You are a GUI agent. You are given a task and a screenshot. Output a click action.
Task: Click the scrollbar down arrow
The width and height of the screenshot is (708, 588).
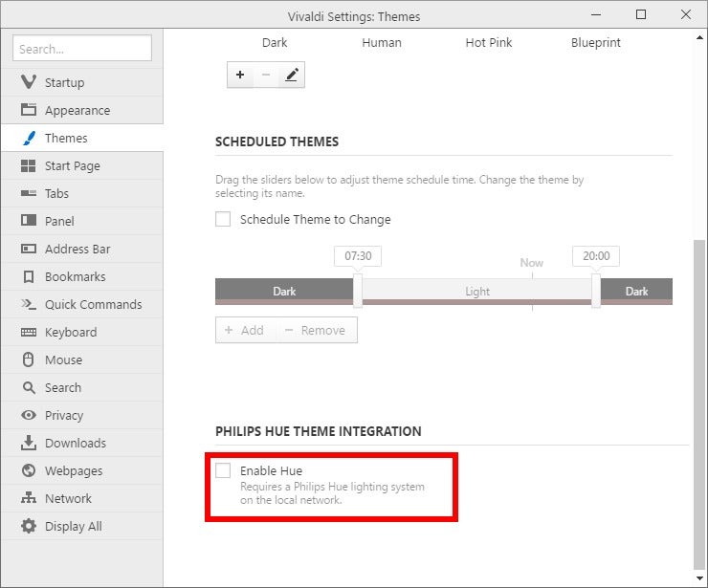[x=699, y=578]
